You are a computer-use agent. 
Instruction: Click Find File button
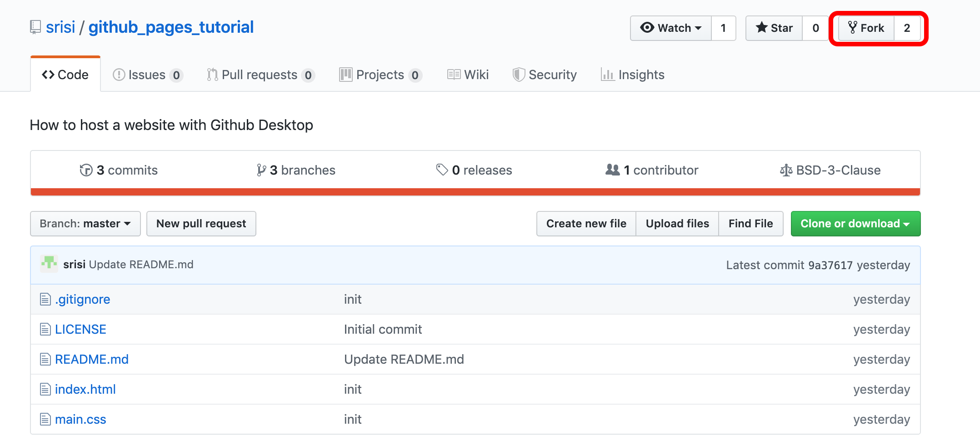[x=751, y=224]
